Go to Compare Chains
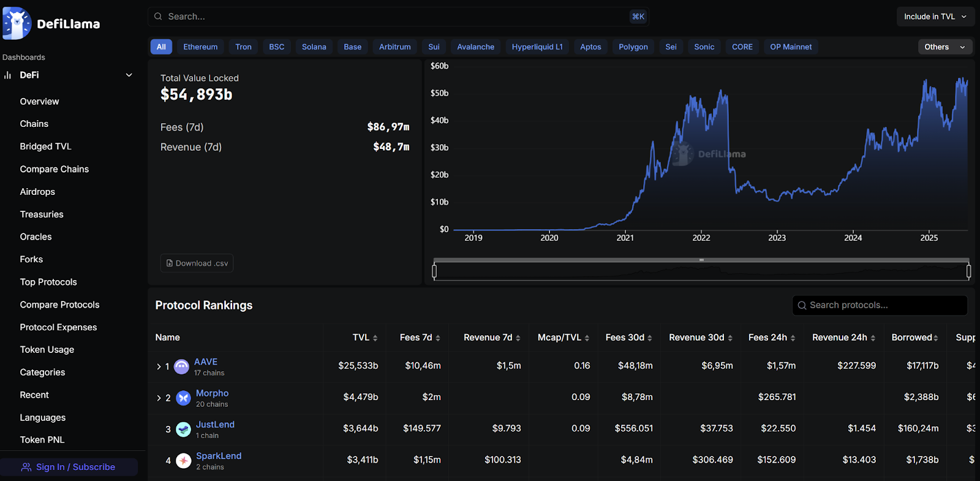980x481 pixels. 54,169
